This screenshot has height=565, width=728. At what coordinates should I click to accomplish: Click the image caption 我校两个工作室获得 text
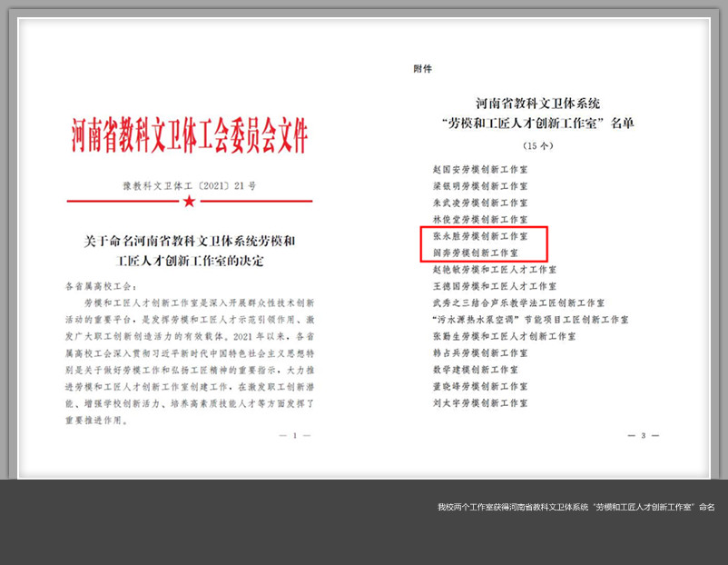click(x=576, y=507)
